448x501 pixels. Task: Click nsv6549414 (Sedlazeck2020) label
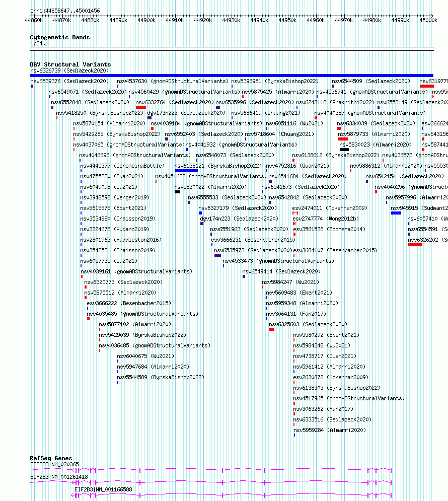(x=281, y=271)
